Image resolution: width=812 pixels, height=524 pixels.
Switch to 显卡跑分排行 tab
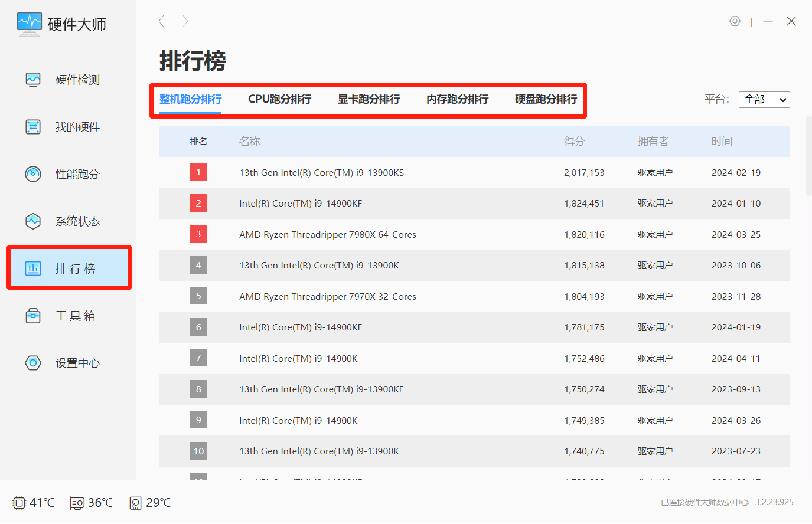(x=369, y=99)
